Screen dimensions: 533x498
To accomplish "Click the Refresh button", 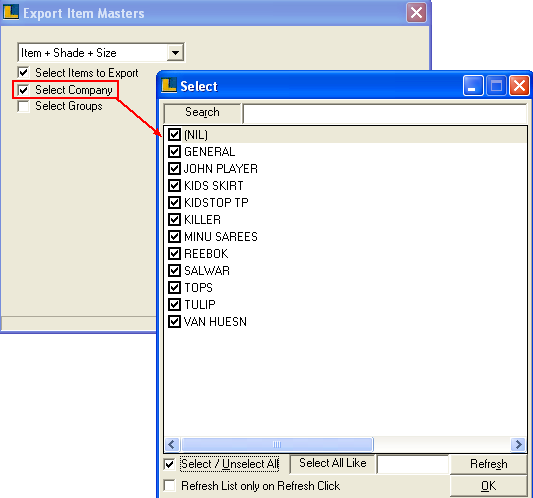I will pyautogui.click(x=488, y=464).
